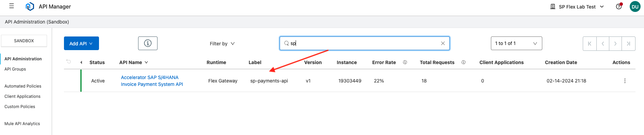The height and width of the screenshot is (135, 644).
Task: Click the instance ID 19303449
Action: point(350,81)
